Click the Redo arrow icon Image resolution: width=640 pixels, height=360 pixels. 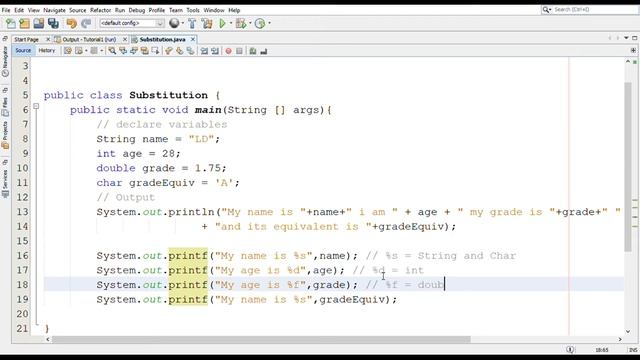coord(86,24)
